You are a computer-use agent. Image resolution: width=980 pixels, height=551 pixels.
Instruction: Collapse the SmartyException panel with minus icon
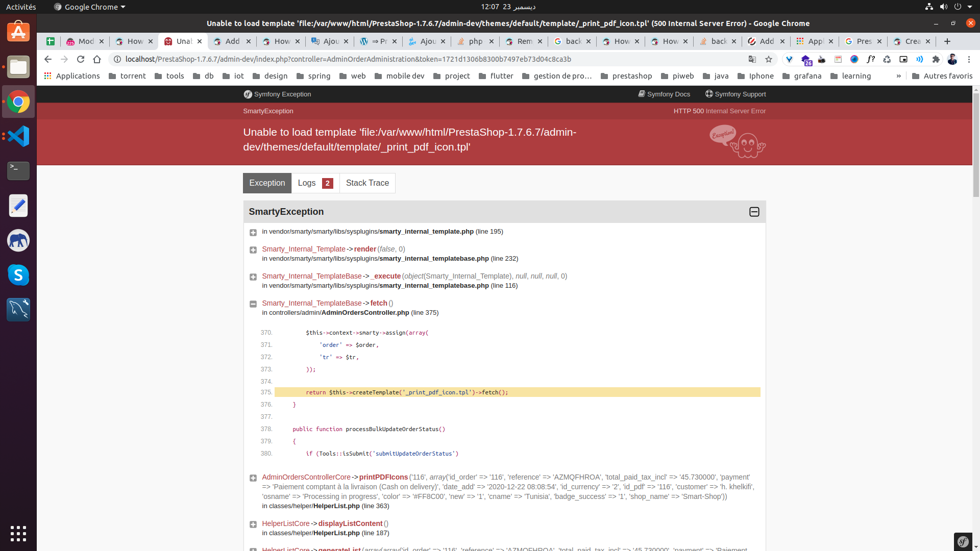(x=754, y=212)
